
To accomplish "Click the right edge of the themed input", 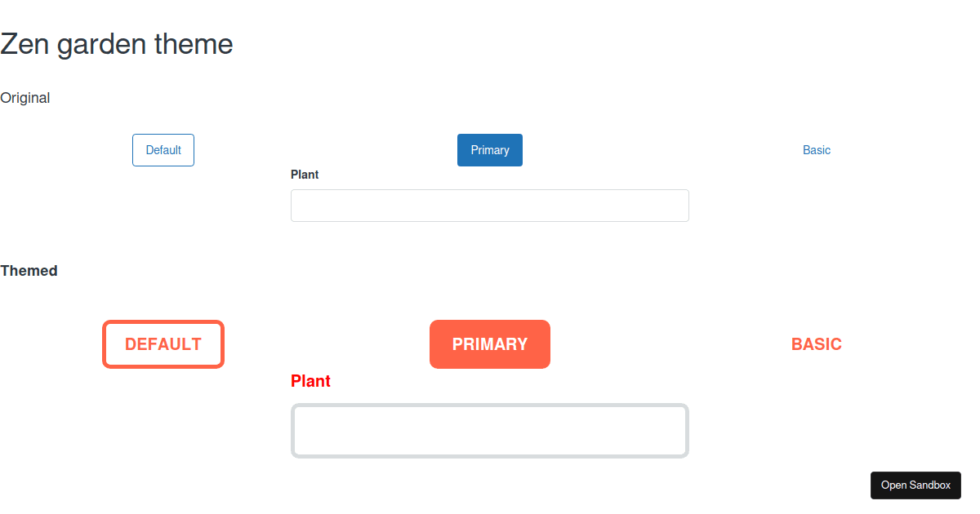I will click(688, 430).
